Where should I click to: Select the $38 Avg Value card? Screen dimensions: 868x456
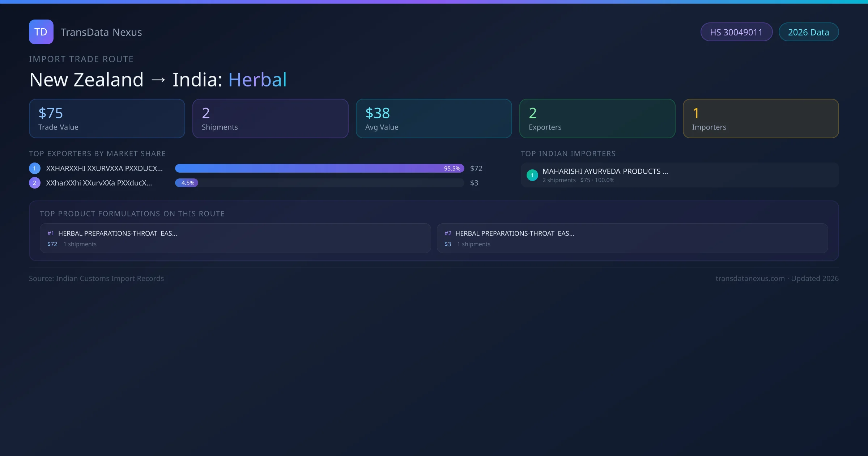[434, 119]
